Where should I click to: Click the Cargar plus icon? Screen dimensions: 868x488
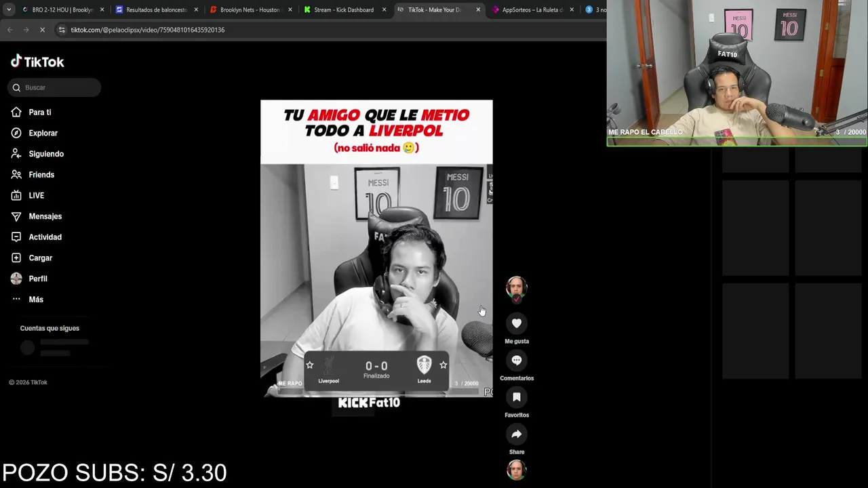pyautogui.click(x=16, y=258)
